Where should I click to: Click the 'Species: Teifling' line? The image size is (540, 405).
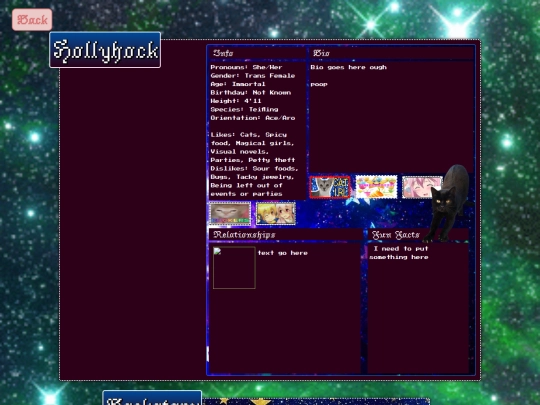pyautogui.click(x=244, y=110)
